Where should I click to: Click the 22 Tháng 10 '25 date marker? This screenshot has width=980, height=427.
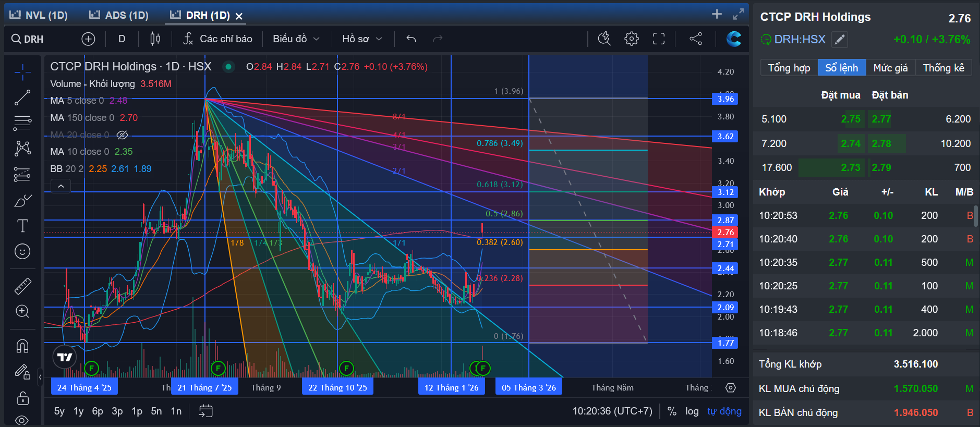pyautogui.click(x=337, y=387)
